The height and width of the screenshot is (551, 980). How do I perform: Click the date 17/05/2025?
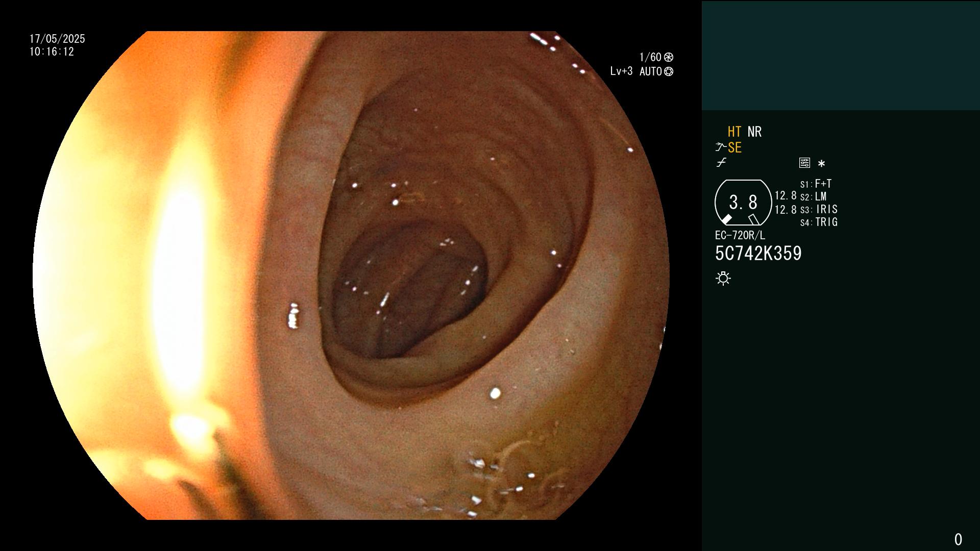coord(57,39)
